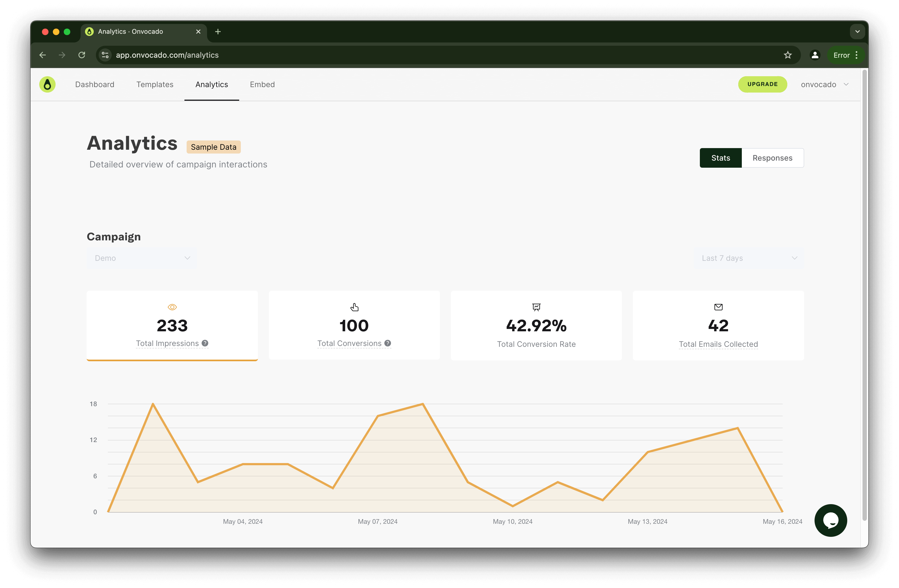Open a new browser tab
The height and width of the screenshot is (588, 899).
[218, 32]
